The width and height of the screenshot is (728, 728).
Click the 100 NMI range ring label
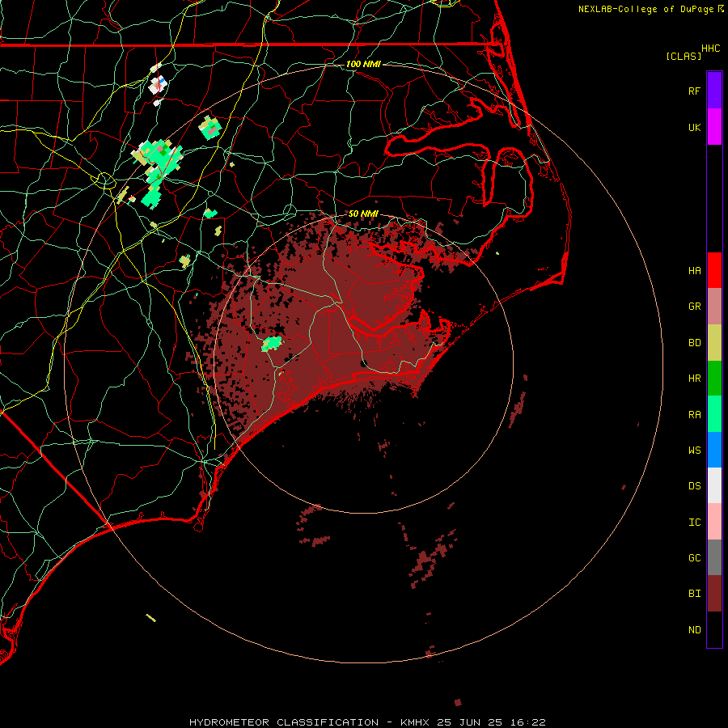click(363, 64)
